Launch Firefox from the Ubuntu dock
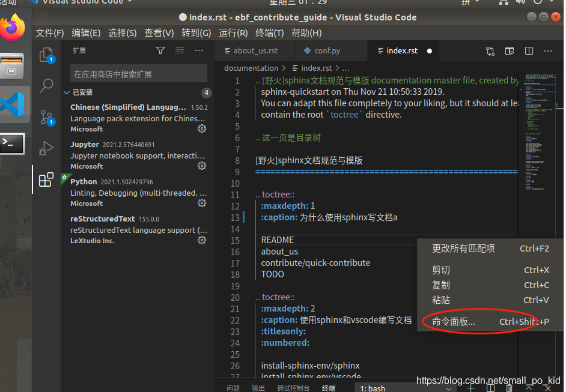Viewport: 566px width, 392px height. click(13, 28)
